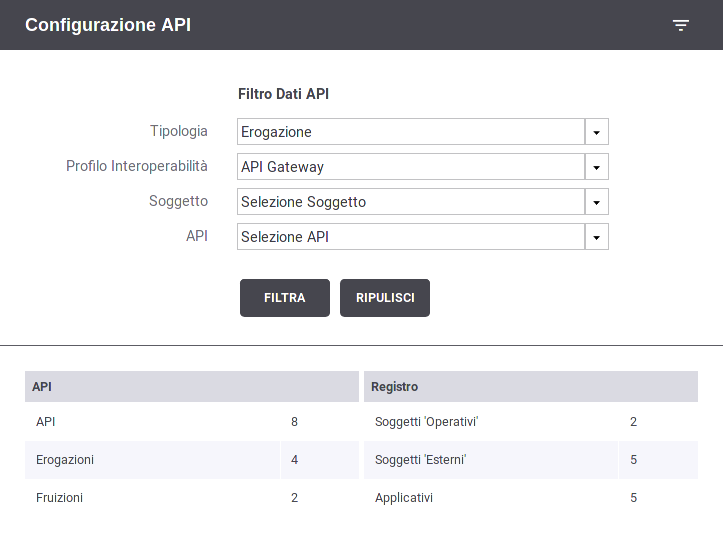Click the Tipologia field label
Image resolution: width=723 pixels, height=537 pixels.
click(x=178, y=131)
